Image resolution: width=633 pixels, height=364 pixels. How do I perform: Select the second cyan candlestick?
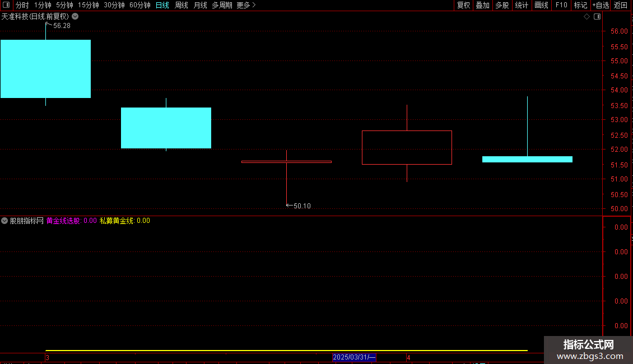[x=166, y=128]
